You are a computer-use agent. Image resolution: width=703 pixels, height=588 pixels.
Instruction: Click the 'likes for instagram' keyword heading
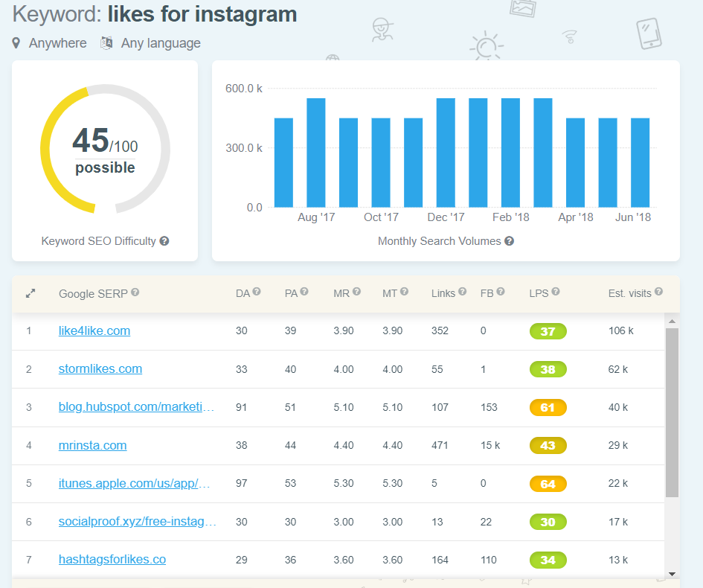202,15
